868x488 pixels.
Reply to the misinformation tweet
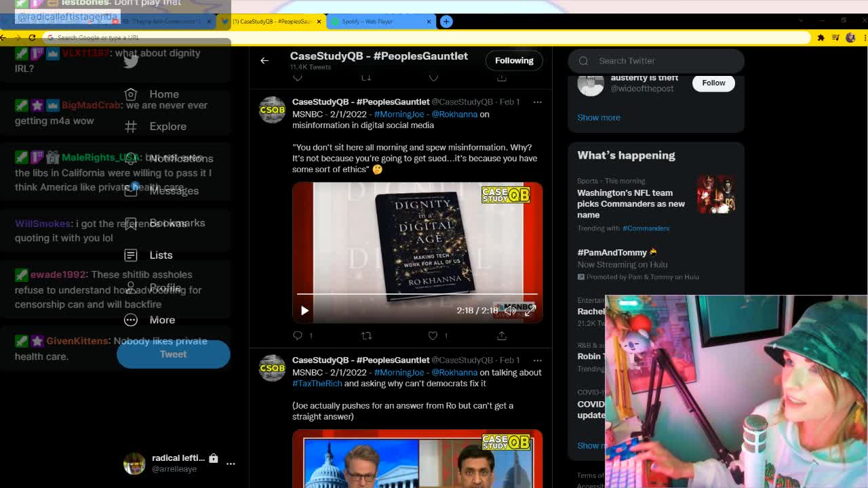tap(298, 335)
